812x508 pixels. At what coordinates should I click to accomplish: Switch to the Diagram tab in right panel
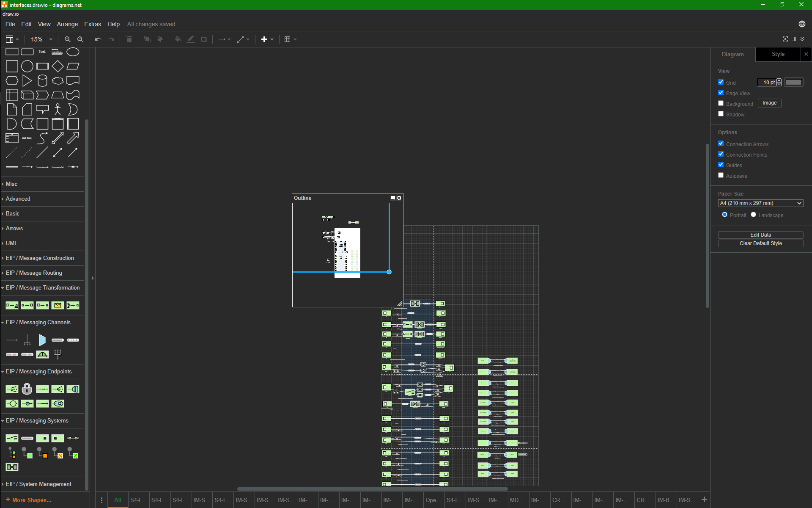(x=733, y=54)
